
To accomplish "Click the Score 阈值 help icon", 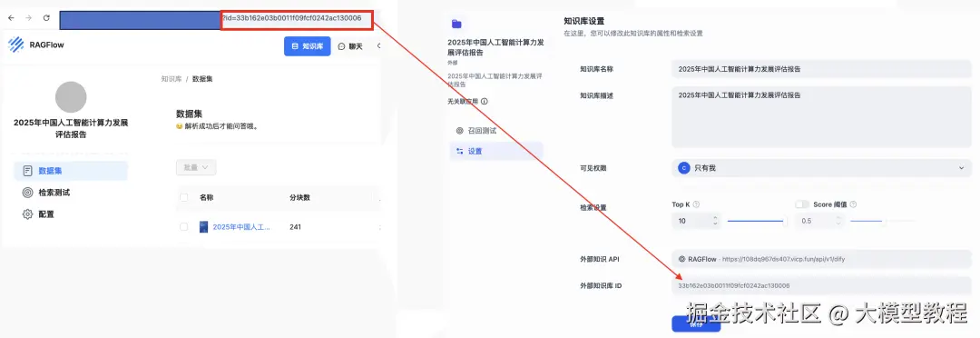I will point(853,204).
